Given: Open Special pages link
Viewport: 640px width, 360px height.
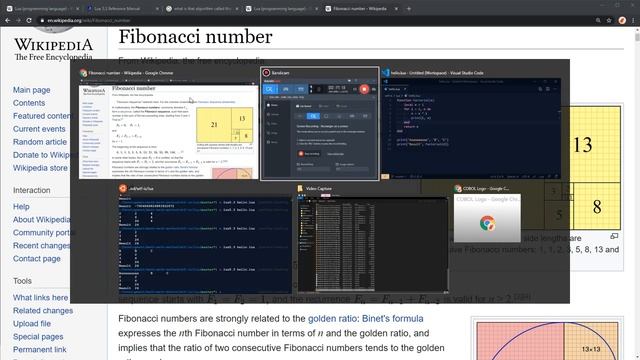Looking at the screenshot, I should (38, 337).
